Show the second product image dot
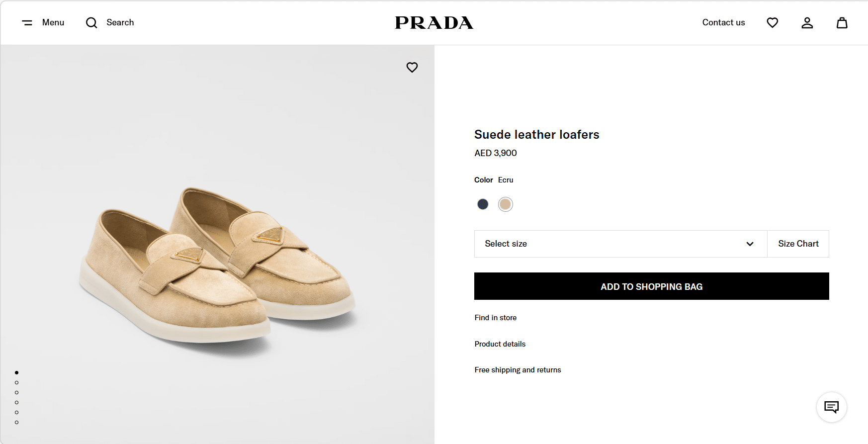 [x=17, y=382]
